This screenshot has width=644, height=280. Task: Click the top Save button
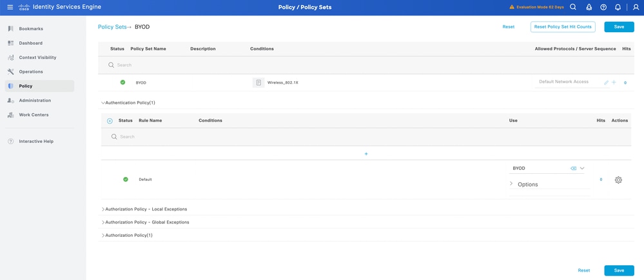coord(619,26)
